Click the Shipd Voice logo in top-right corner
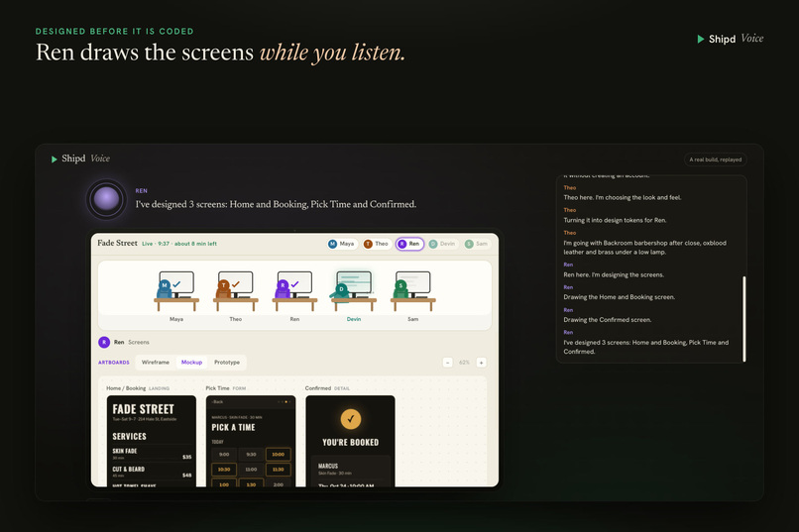799x532 pixels. (730, 39)
